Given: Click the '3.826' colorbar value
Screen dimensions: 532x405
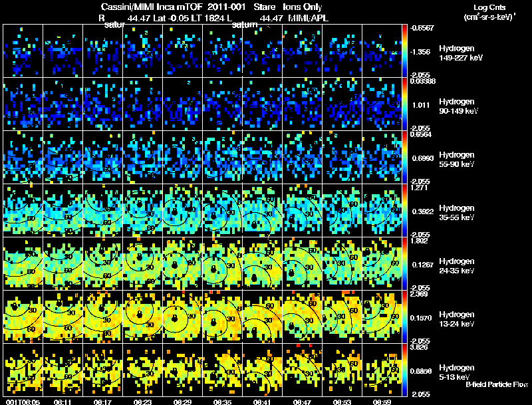Looking at the screenshot, I should [419, 347].
